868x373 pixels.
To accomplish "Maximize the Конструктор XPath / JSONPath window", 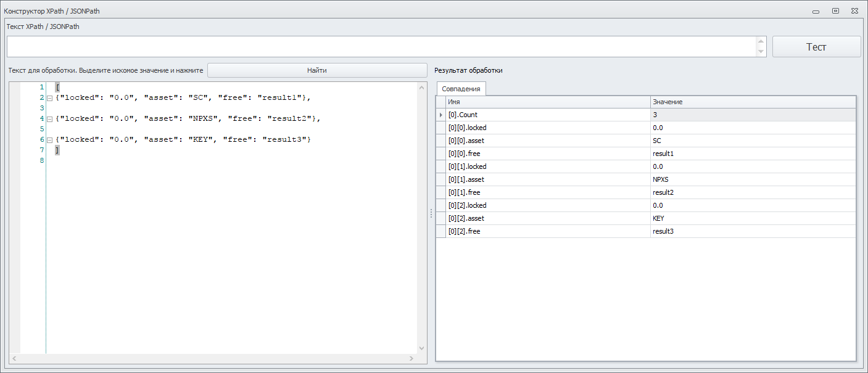I will [835, 10].
